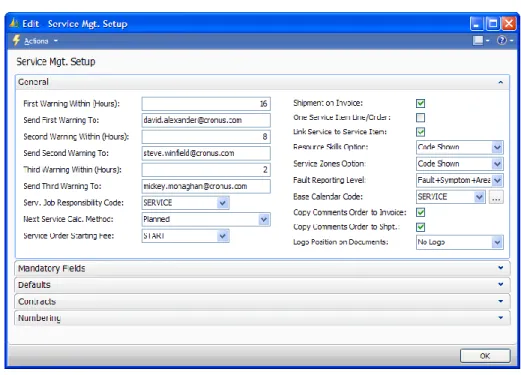
Task: Open Fault Reporting Level dropdown
Action: [497, 180]
